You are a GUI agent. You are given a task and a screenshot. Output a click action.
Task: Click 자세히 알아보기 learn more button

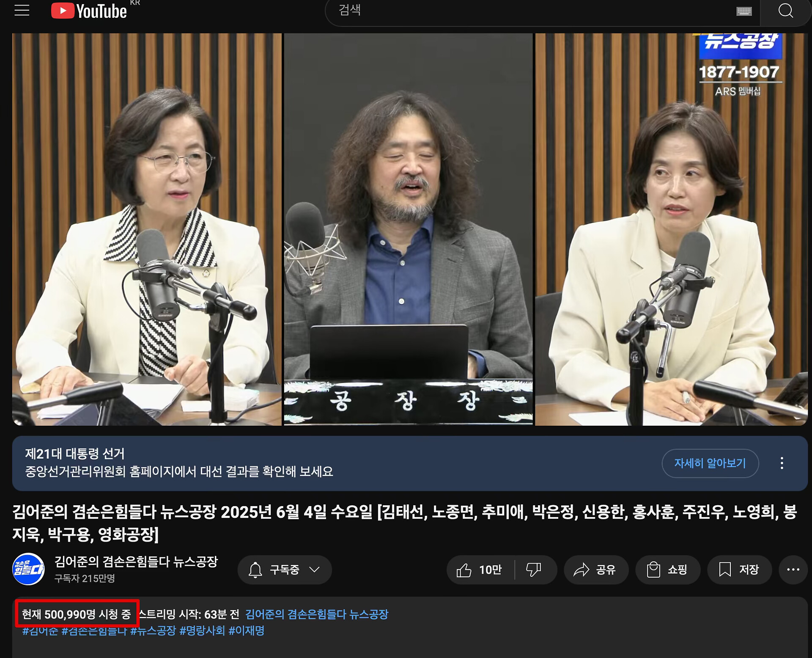coord(710,463)
